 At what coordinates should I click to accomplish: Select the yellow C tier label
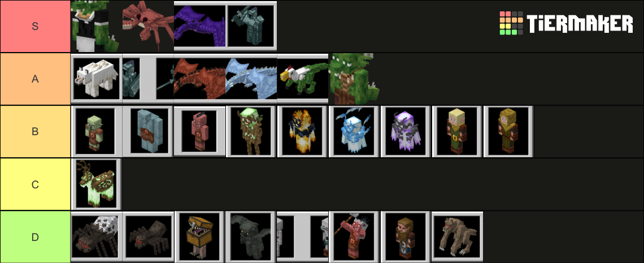click(x=36, y=184)
